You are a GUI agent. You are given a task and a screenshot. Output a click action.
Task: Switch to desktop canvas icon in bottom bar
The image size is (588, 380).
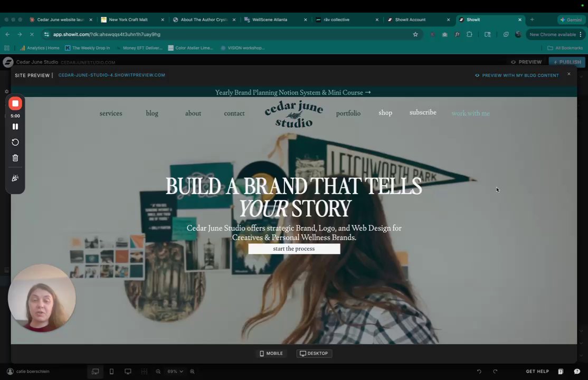click(x=128, y=372)
